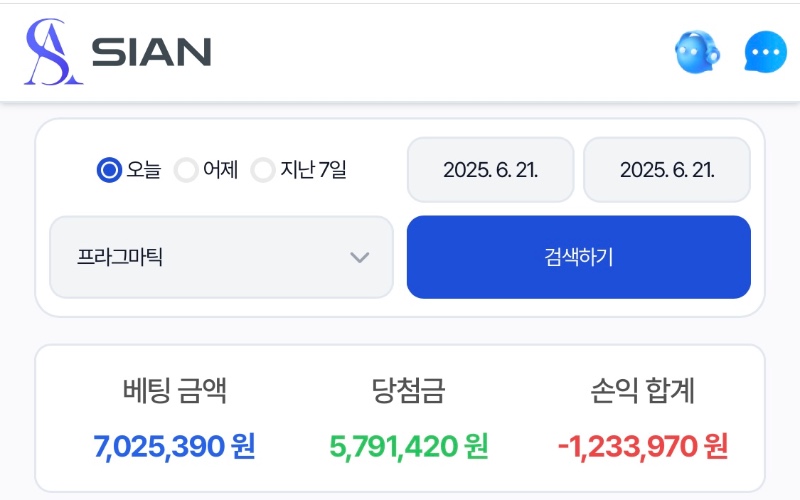Open the start date field 2025. 6. 21.
This screenshot has height=500, width=800.
tap(490, 170)
